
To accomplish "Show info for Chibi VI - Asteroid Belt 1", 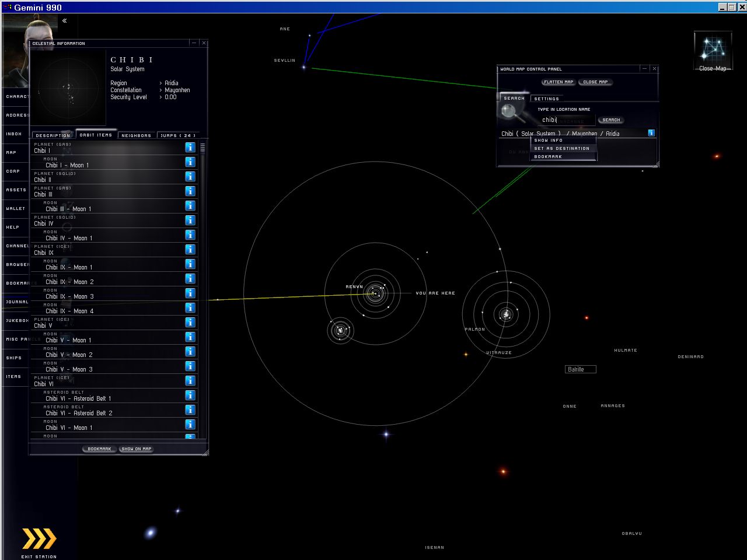I will (x=190, y=395).
